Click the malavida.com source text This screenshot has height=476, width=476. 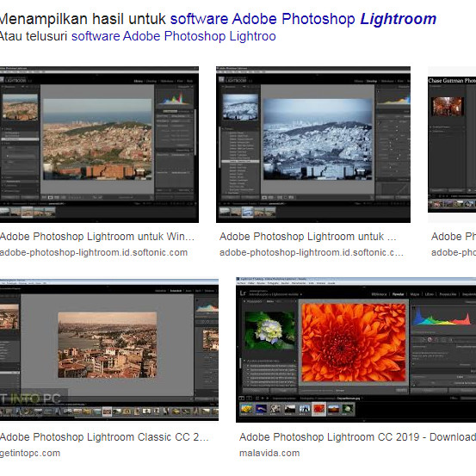(269, 454)
